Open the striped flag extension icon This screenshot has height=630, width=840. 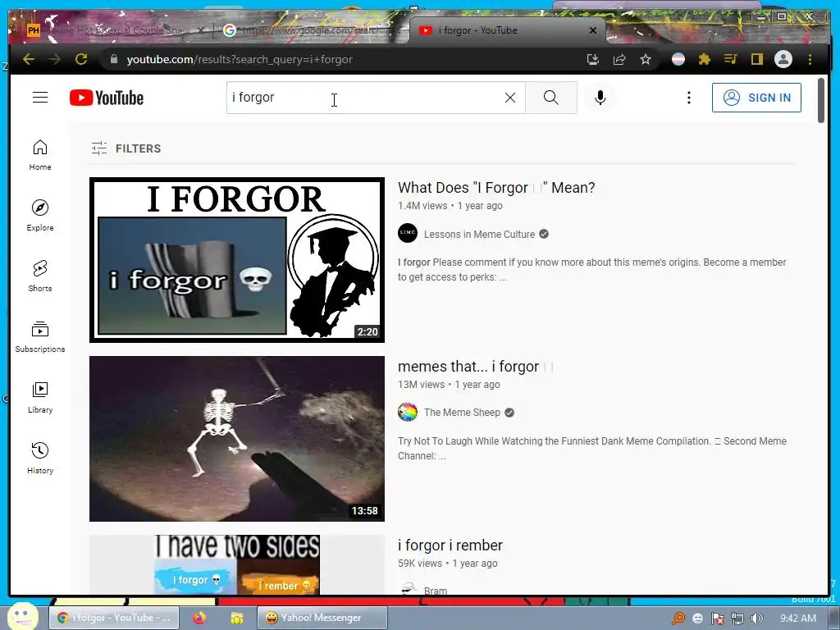click(678, 59)
